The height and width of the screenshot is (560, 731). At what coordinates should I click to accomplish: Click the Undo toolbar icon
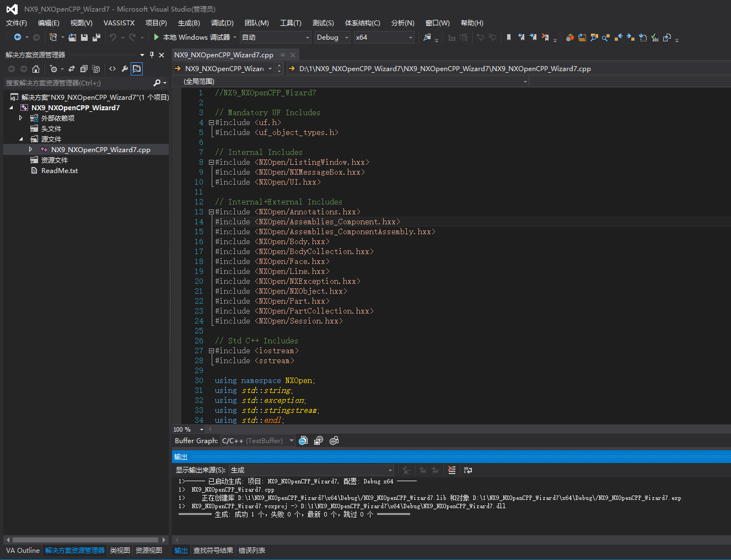112,37
